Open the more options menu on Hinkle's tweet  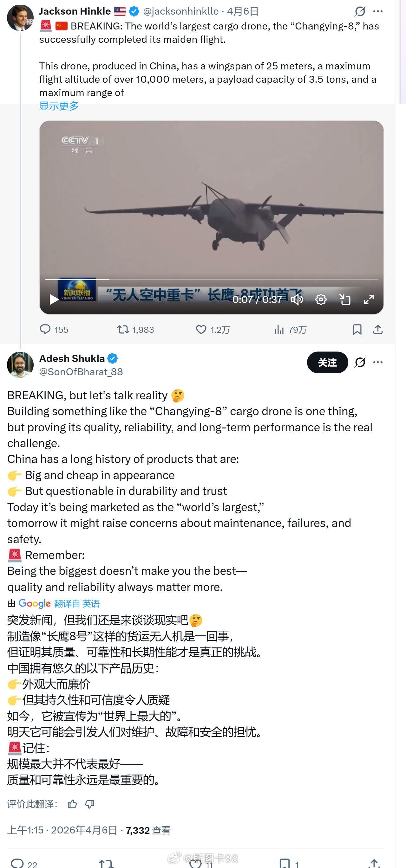coord(378,11)
